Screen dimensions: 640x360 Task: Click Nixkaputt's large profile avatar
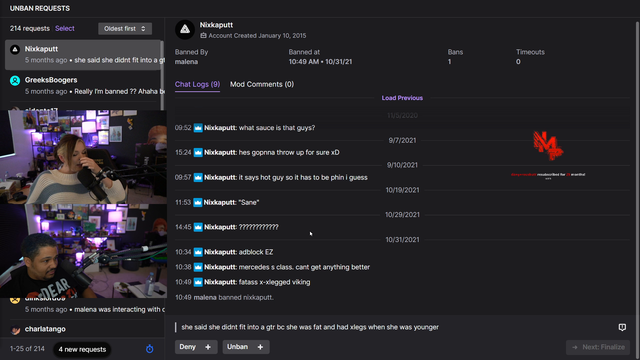coord(185,29)
